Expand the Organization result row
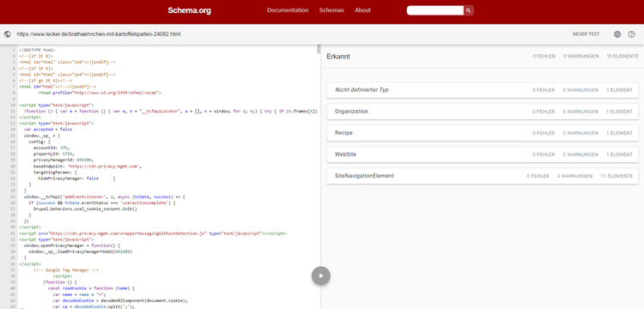The width and height of the screenshot is (644, 309). pos(483,112)
